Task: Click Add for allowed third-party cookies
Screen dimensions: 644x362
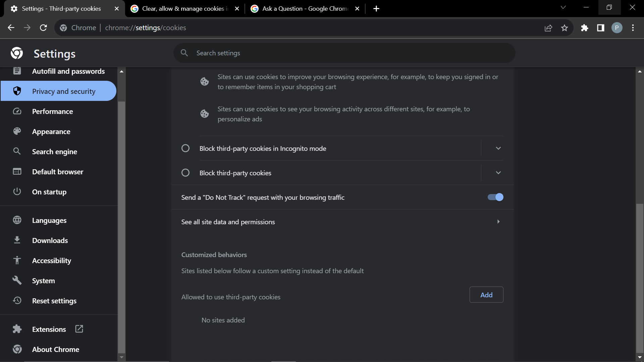Action: point(486,295)
